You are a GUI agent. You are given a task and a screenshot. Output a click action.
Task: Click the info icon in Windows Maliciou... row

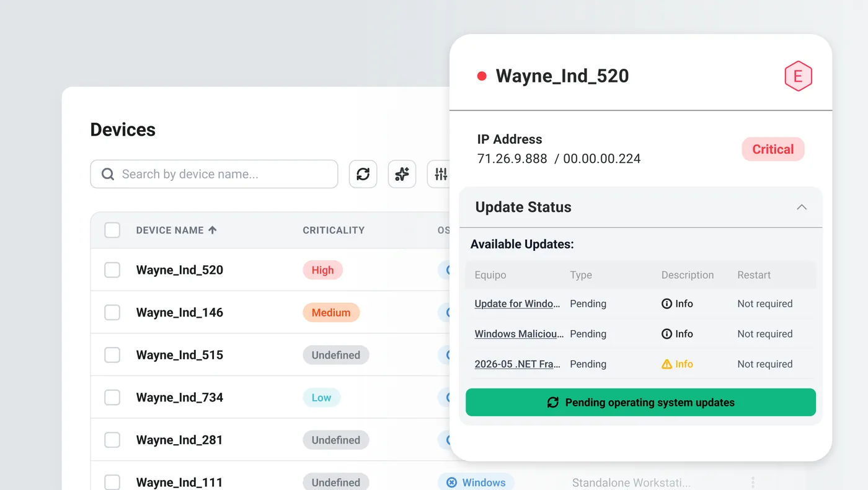pos(666,334)
